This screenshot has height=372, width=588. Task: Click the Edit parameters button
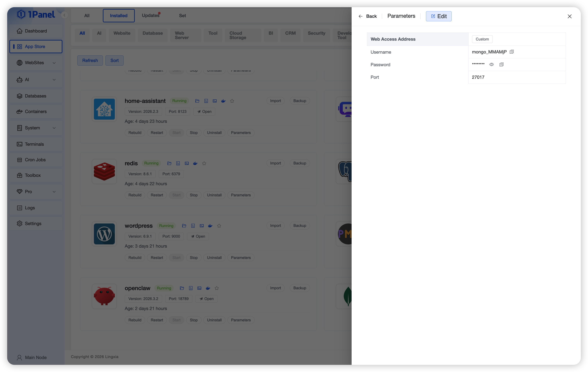(439, 16)
